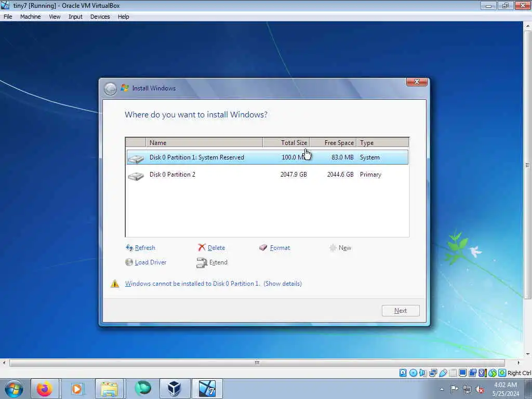Click the muted volume tray icon
Viewport: 532px width, 399px height.
point(480,389)
